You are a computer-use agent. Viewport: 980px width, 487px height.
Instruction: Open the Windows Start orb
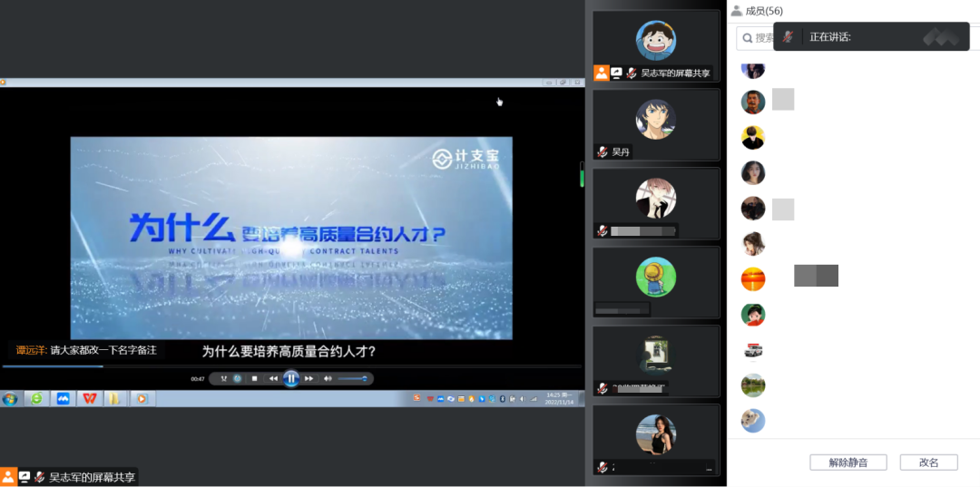tap(9, 398)
